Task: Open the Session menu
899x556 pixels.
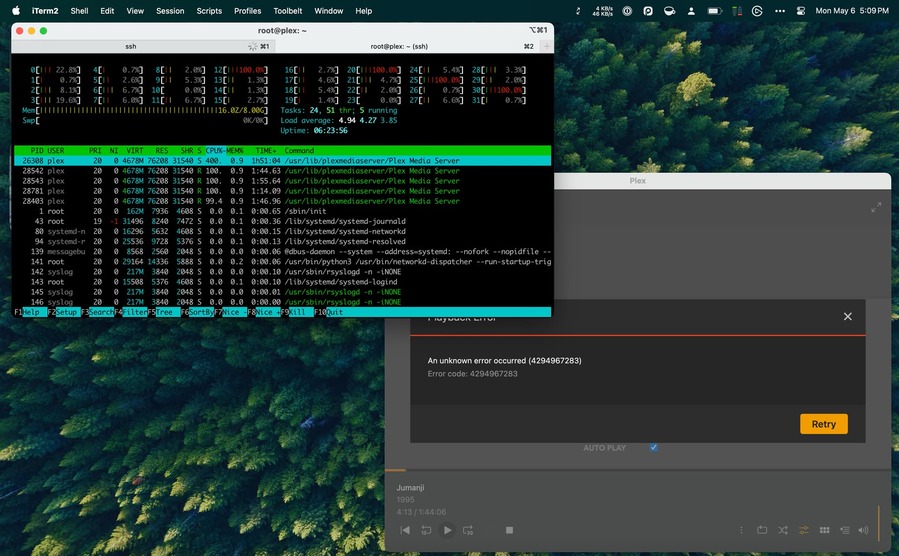Action: point(170,10)
